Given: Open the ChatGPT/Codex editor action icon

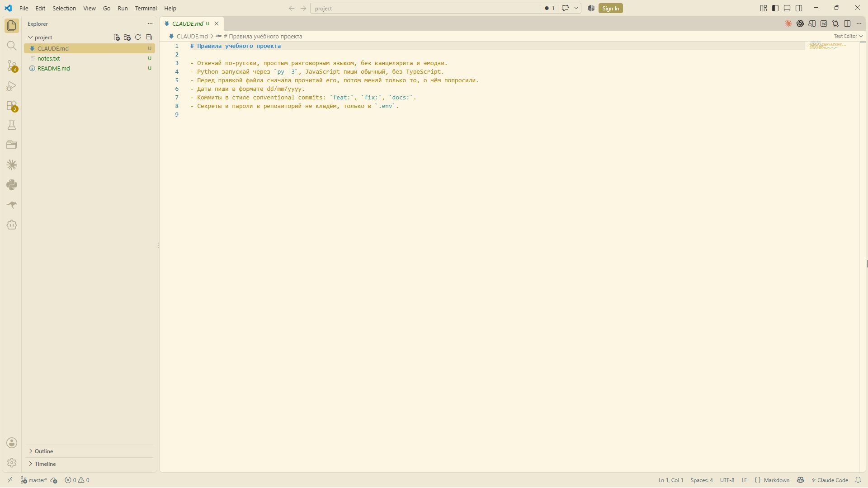Looking at the screenshot, I should [800, 23].
